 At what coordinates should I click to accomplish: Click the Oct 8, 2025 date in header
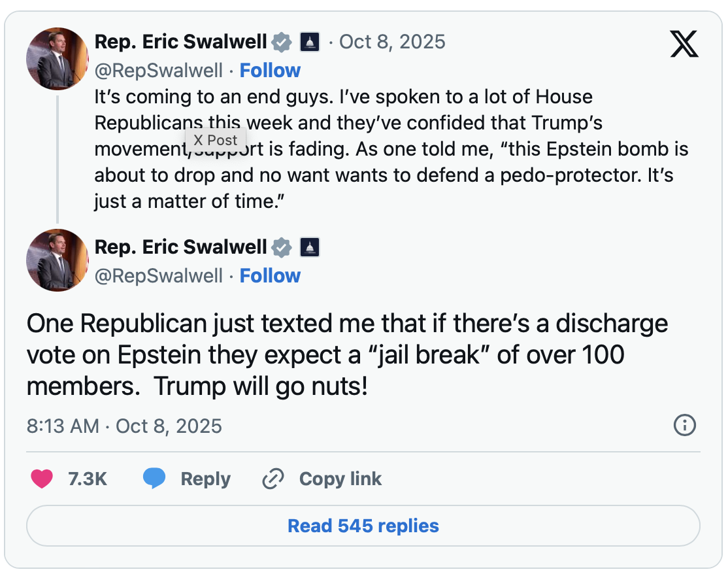pos(392,42)
